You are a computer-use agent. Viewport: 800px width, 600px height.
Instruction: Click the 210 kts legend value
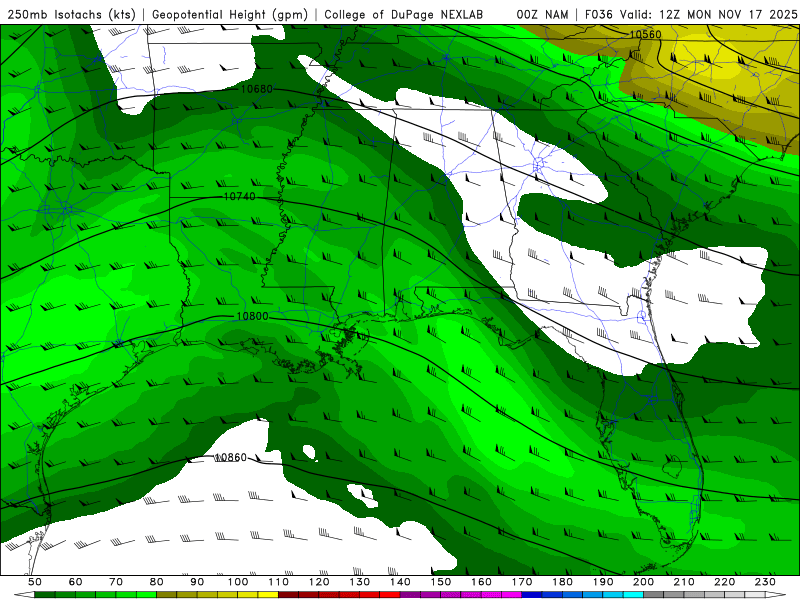coord(684,582)
